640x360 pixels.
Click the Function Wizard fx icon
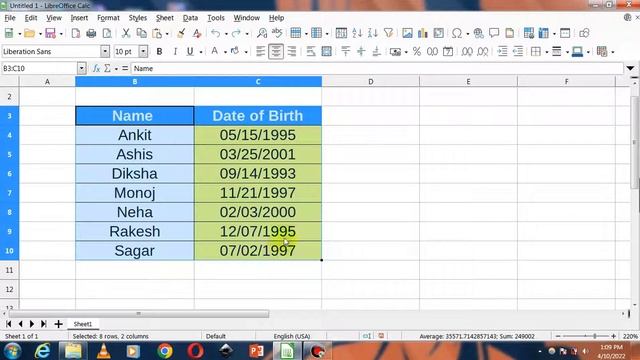(x=96, y=69)
